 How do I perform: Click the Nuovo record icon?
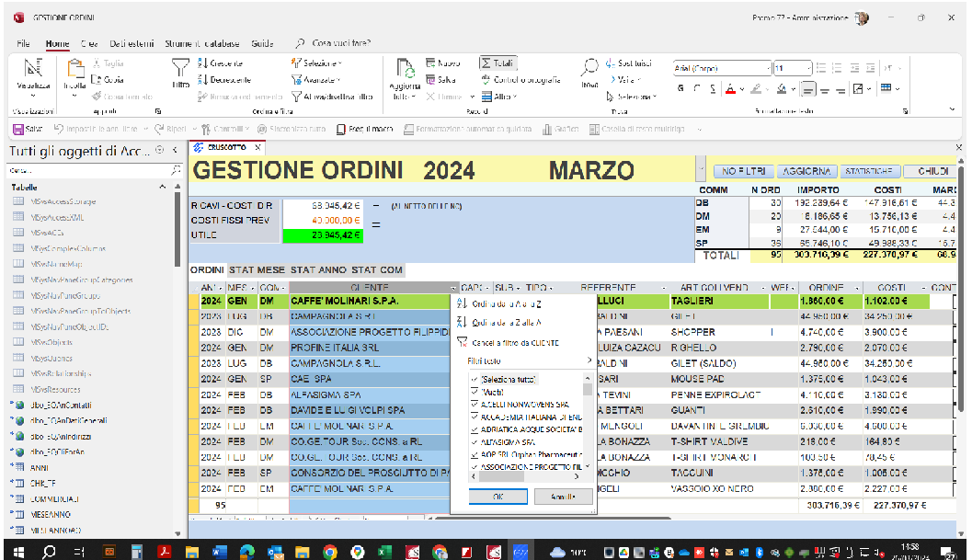coord(431,63)
